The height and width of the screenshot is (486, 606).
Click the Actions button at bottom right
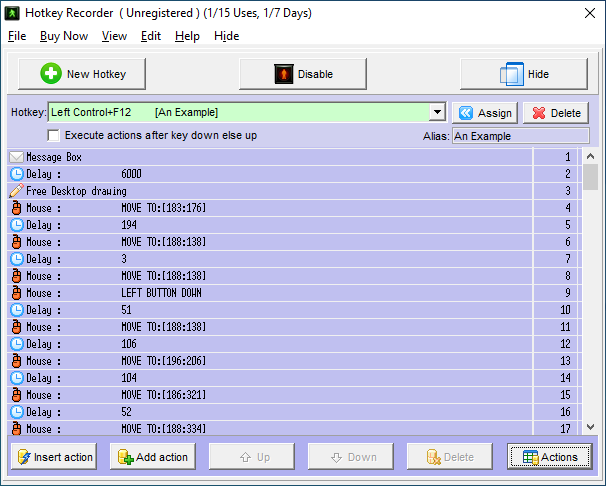point(549,457)
